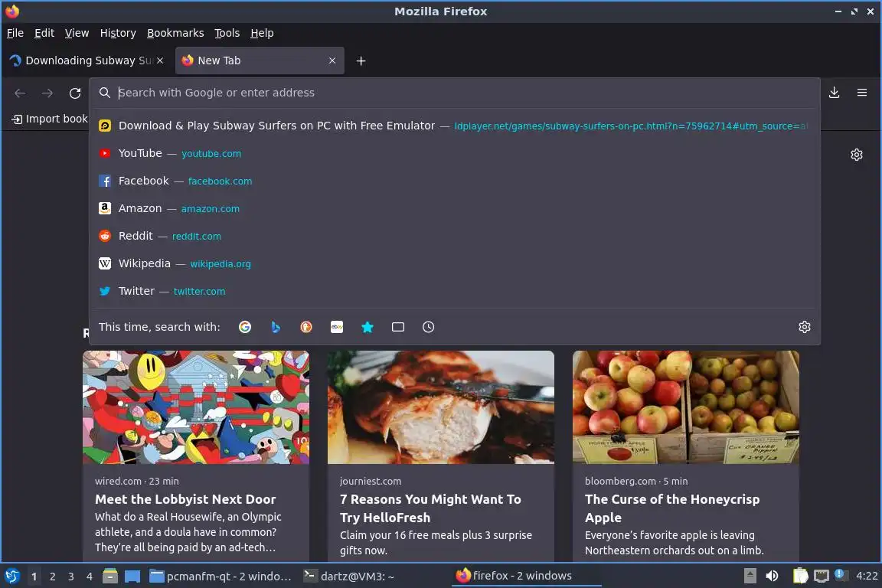Open new tab page personalize gear

856,154
